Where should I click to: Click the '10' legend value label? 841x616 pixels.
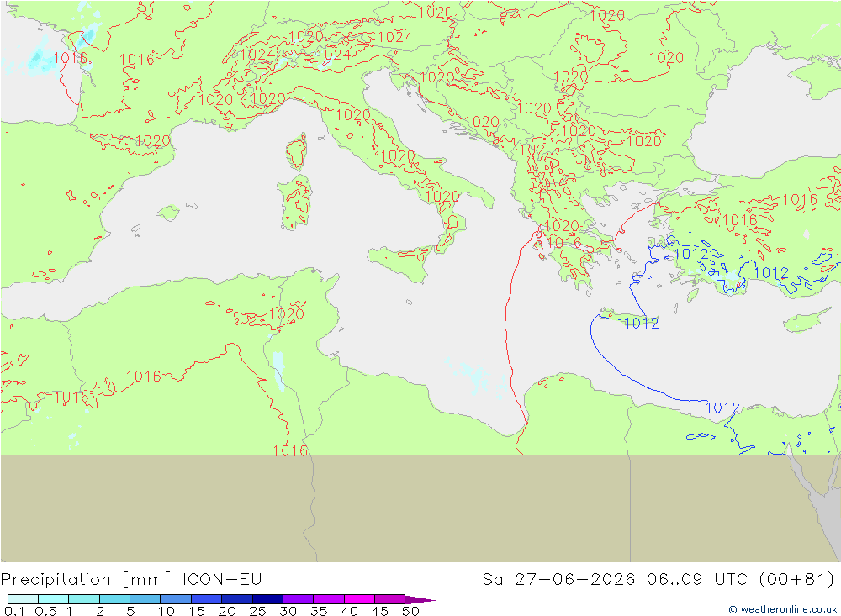pos(167,611)
